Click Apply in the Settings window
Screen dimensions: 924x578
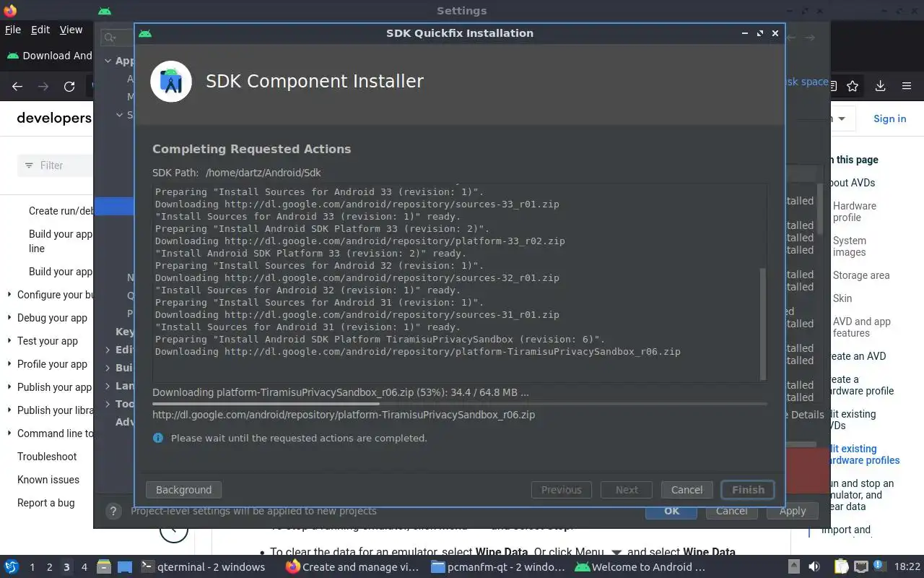coord(792,511)
